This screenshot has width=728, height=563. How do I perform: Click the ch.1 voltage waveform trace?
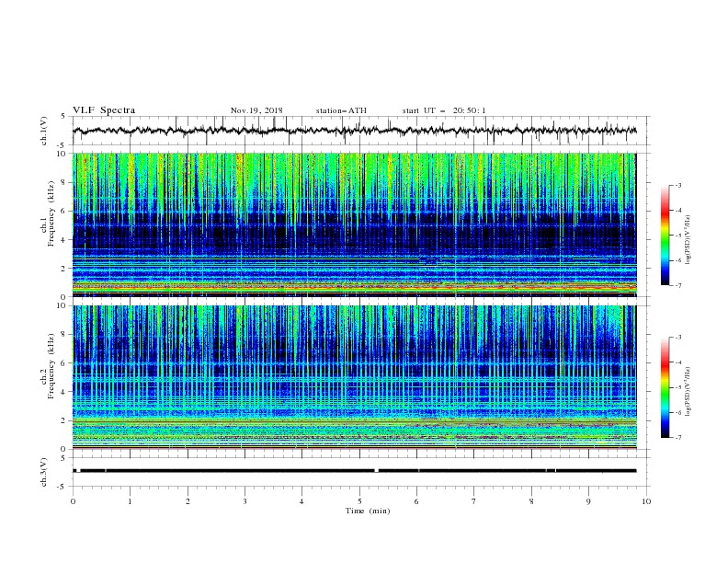tap(354, 131)
